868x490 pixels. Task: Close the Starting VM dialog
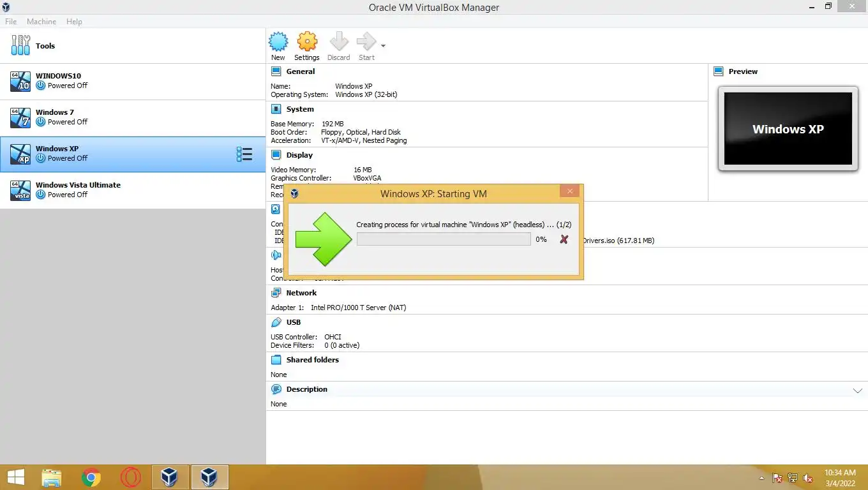tap(570, 191)
